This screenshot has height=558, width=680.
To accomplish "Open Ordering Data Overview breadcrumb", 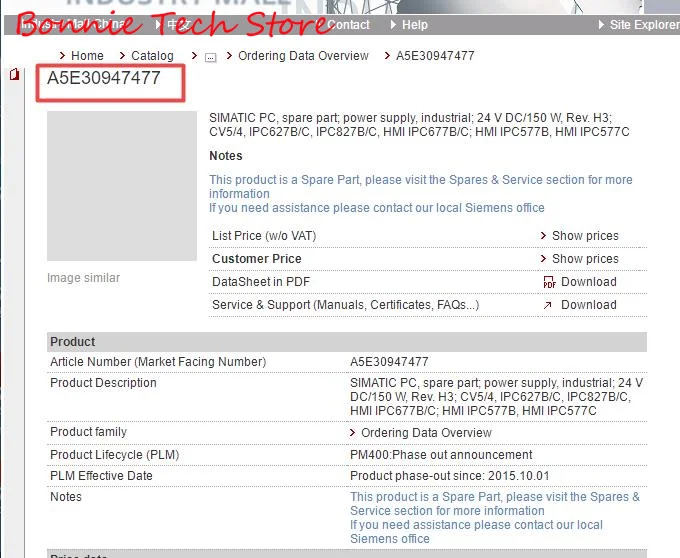I will tap(303, 55).
